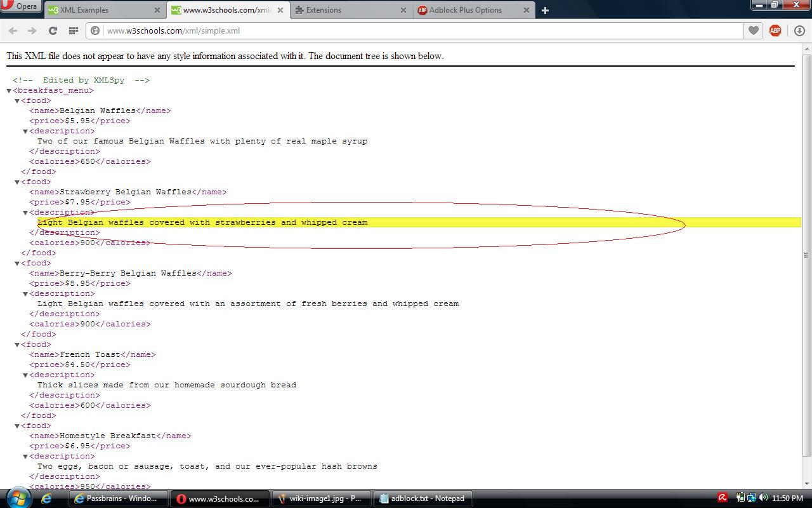Collapse the description under Strawberry Belgian Waffles
This screenshot has width=812, height=508.
point(25,213)
